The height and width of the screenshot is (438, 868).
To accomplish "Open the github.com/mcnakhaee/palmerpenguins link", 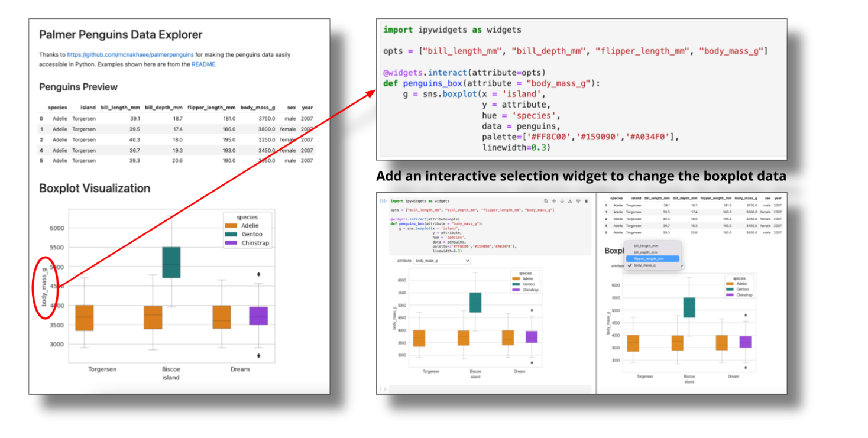I will tap(130, 54).
